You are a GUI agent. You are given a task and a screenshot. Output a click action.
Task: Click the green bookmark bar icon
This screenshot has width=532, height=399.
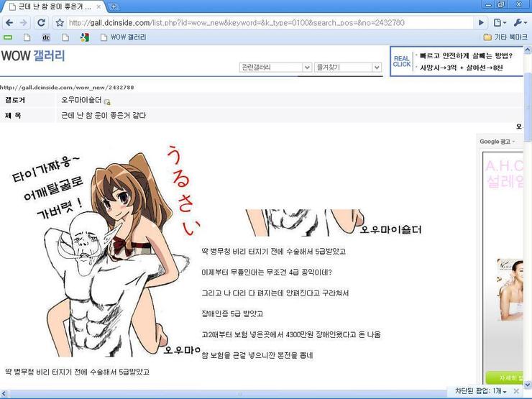[8, 37]
